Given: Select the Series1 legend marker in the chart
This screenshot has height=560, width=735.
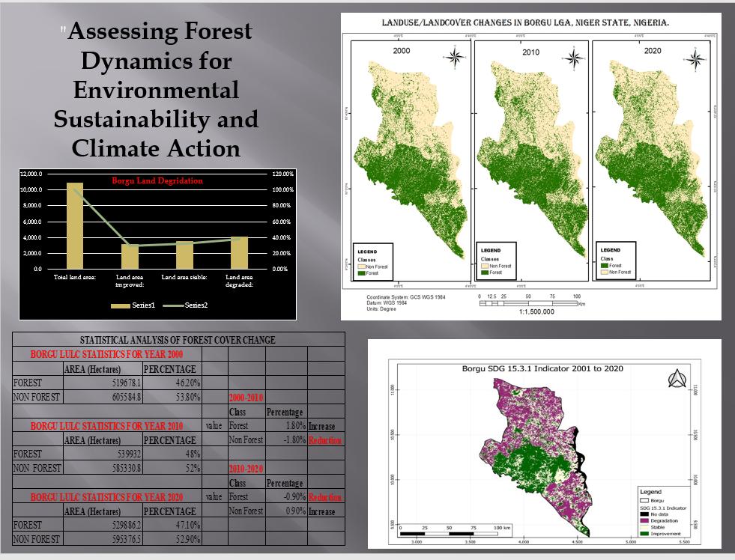Looking at the screenshot, I should coord(120,305).
